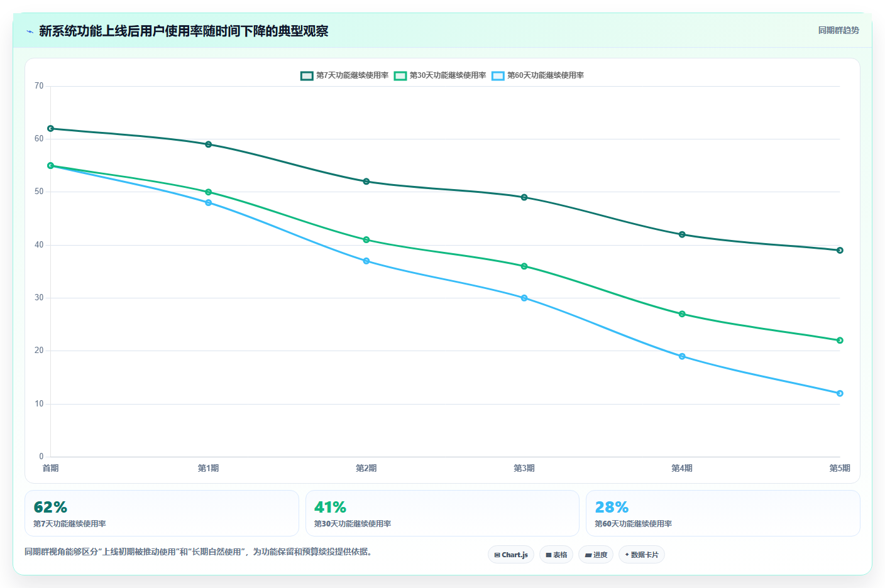Select the day-7 data point at 第5期
Screen dimensions: 885x588
840,250
